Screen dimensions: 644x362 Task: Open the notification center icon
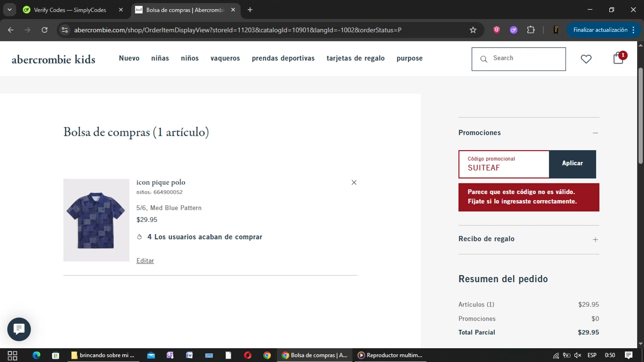point(629,355)
